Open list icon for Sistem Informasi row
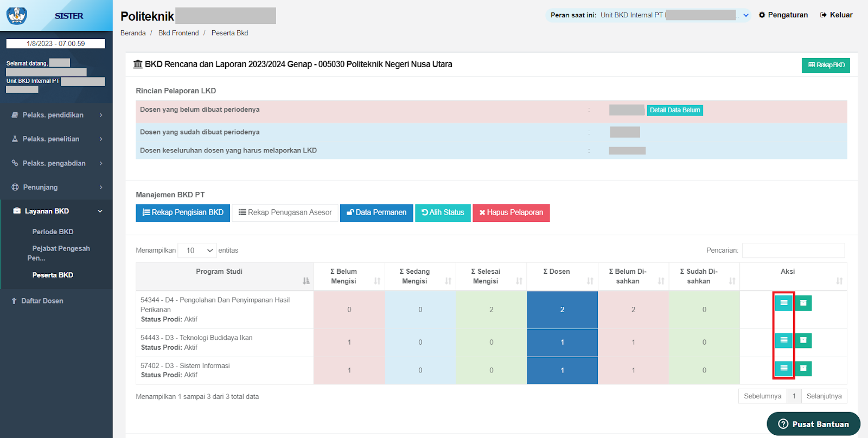868x438 pixels. [784, 369]
